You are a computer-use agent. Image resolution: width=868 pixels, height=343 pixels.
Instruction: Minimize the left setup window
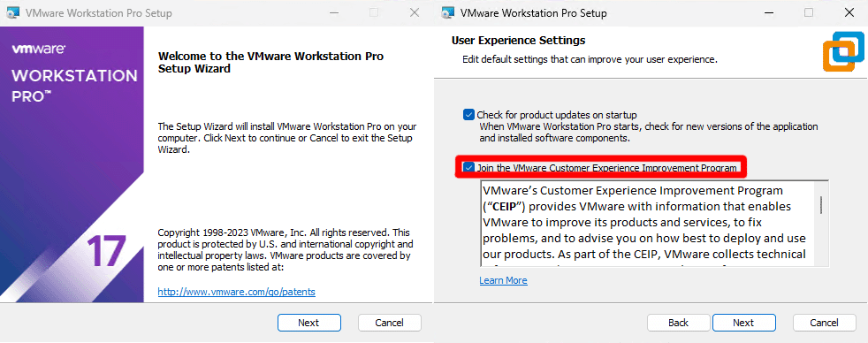(332, 12)
